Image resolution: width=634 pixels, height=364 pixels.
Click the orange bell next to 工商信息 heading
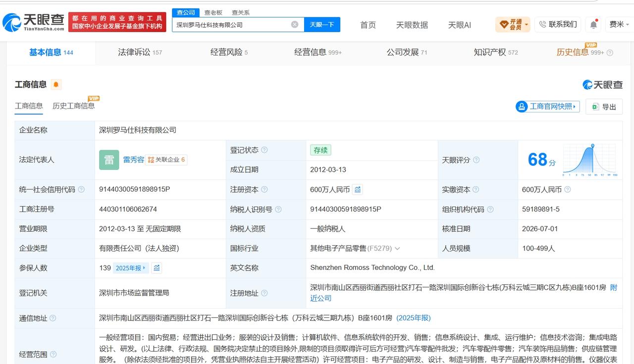[56, 85]
